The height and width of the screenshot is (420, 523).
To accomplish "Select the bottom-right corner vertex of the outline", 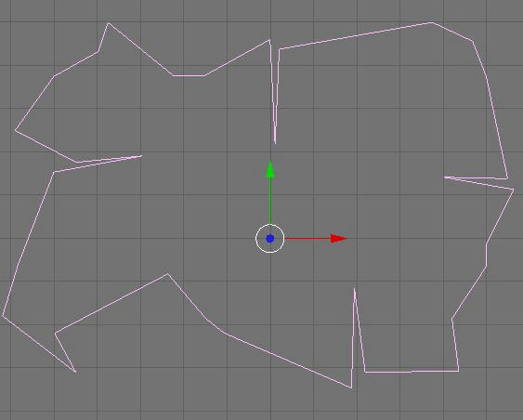I will (x=459, y=371).
